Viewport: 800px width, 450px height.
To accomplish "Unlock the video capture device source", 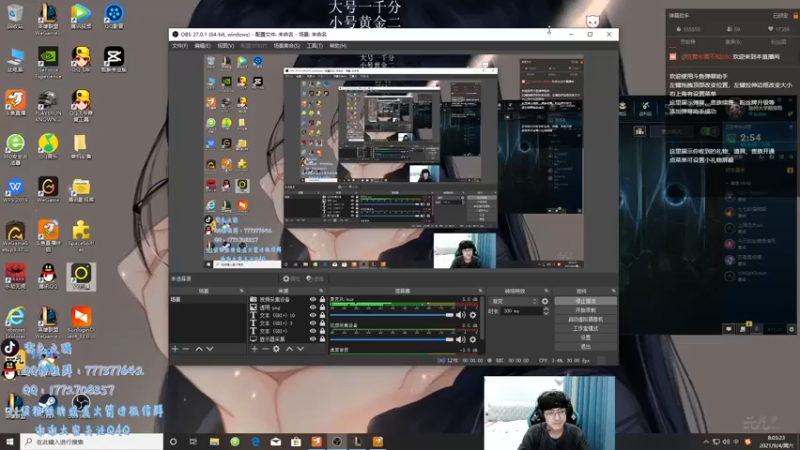I will click(322, 299).
